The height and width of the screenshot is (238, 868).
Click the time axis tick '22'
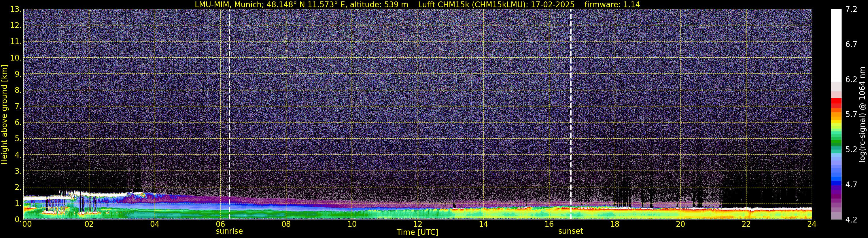coord(746,224)
